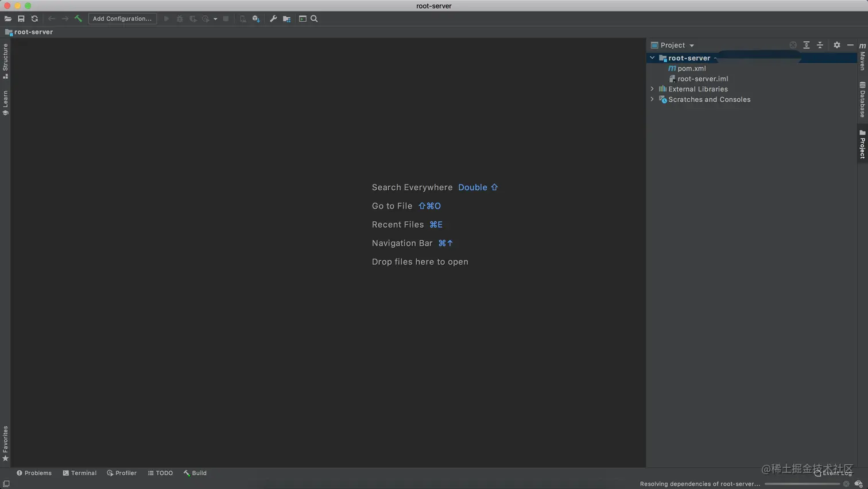Open the Favorites tool window tab
The width and height of the screenshot is (868, 489).
click(x=5, y=444)
